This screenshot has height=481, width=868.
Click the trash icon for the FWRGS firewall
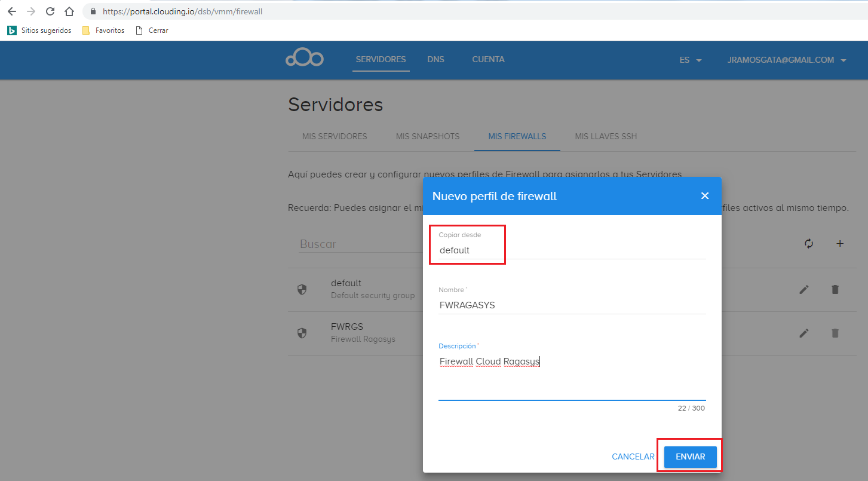pos(835,333)
